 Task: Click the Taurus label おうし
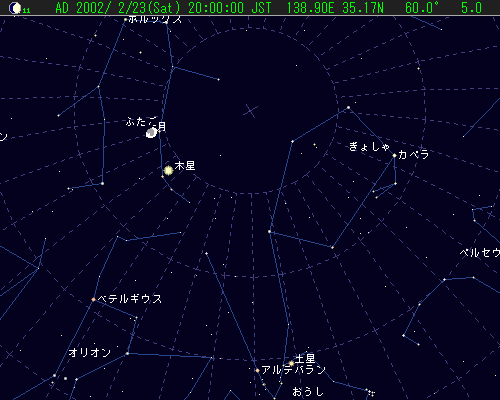[308, 391]
